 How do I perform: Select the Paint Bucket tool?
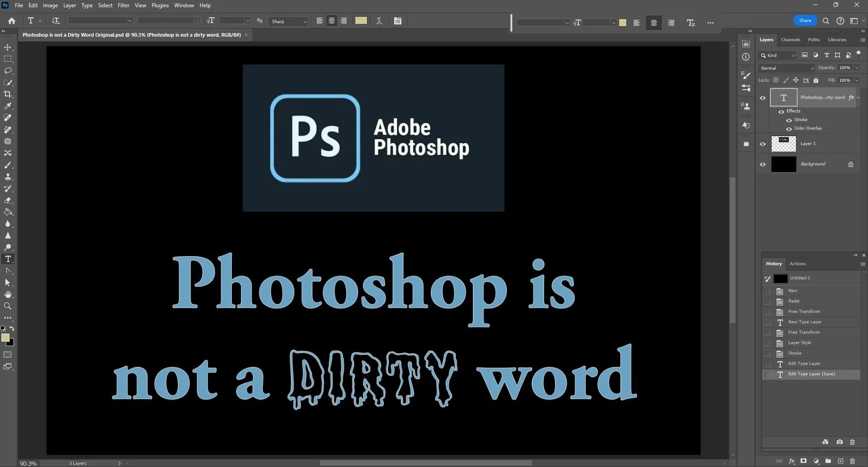click(x=8, y=212)
